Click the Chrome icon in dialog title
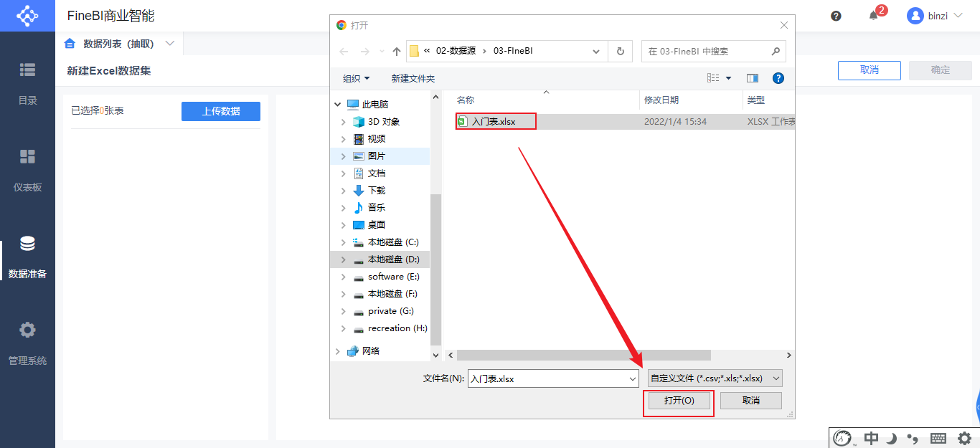 (x=341, y=25)
